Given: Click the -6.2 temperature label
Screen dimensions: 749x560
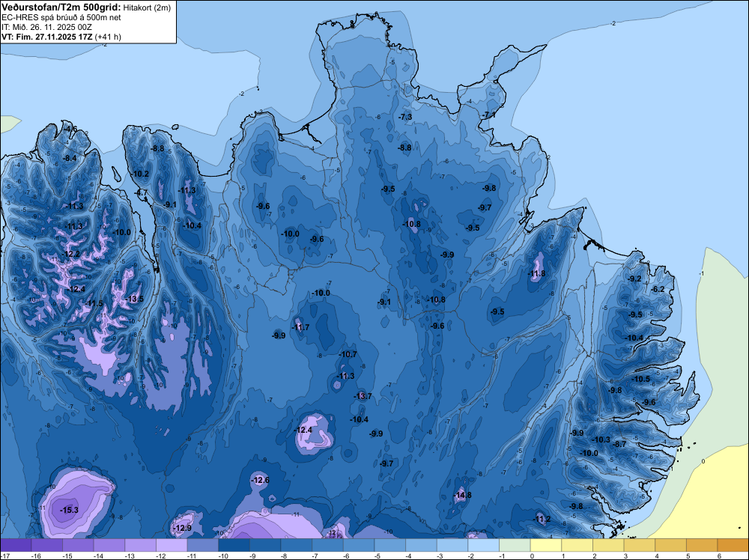Looking at the screenshot, I should [658, 289].
